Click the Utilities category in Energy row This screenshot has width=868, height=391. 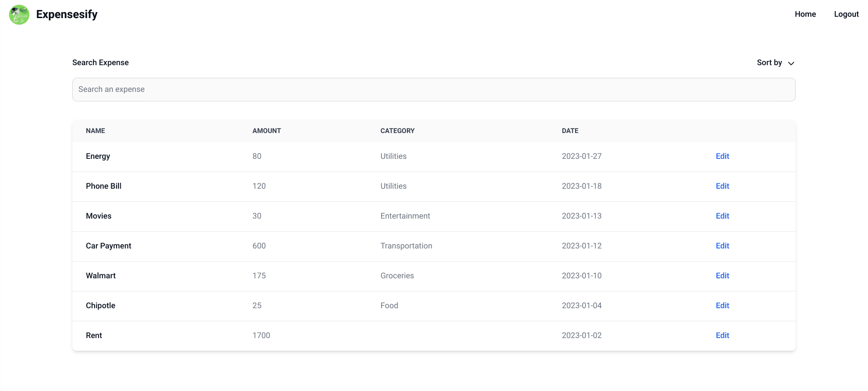tap(393, 156)
